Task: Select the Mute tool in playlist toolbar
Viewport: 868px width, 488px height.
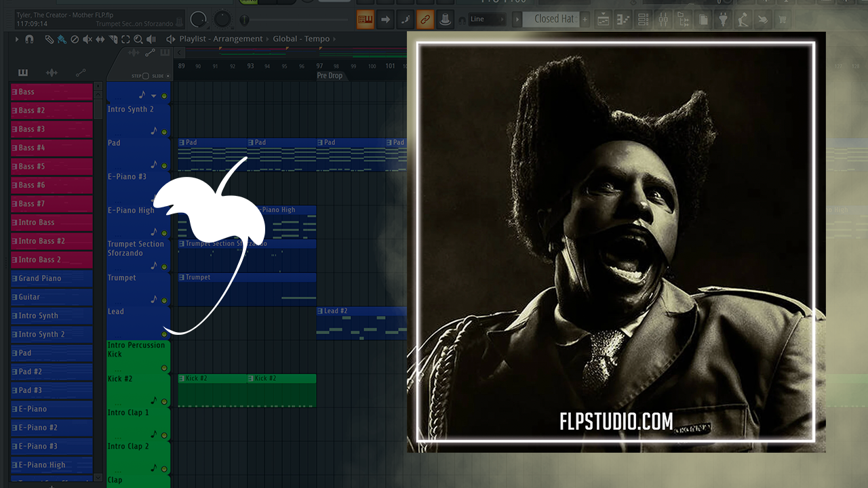Action: (x=87, y=39)
